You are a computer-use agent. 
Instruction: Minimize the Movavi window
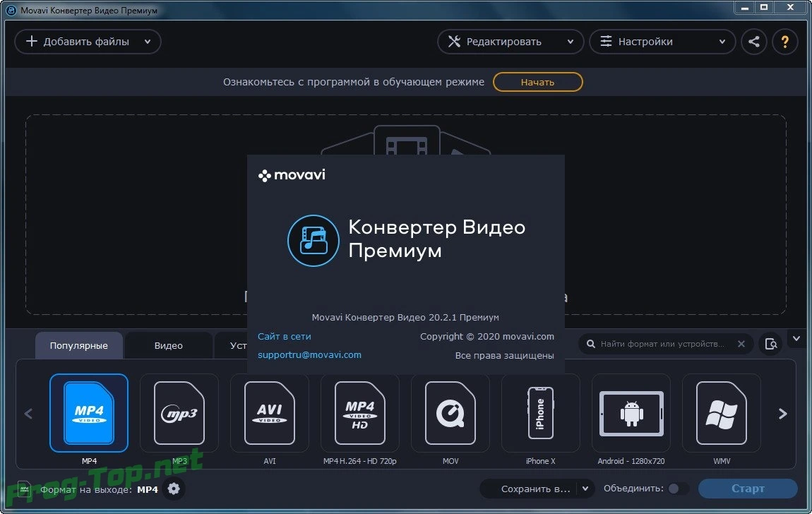pyautogui.click(x=745, y=7)
